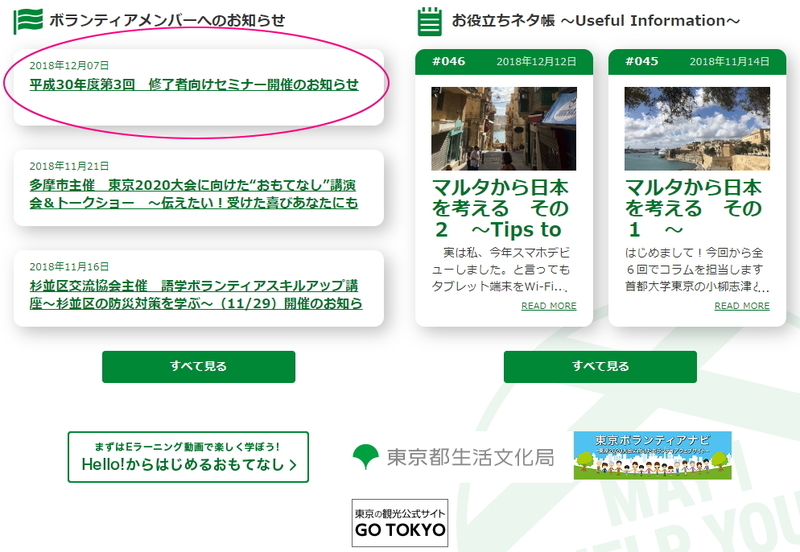Viewport: 800px width, 552px height.
Task: Click the #046 card header label
Action: click(x=448, y=61)
